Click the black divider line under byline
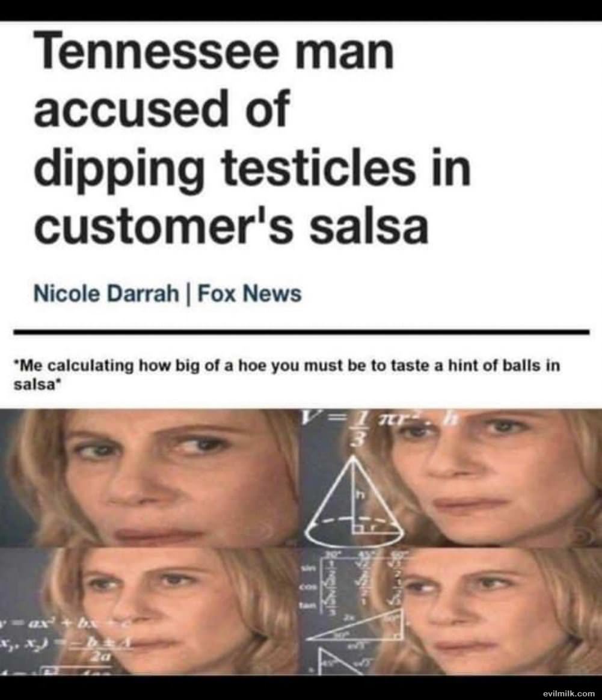Viewport: 602px width, 700px height. click(301, 332)
